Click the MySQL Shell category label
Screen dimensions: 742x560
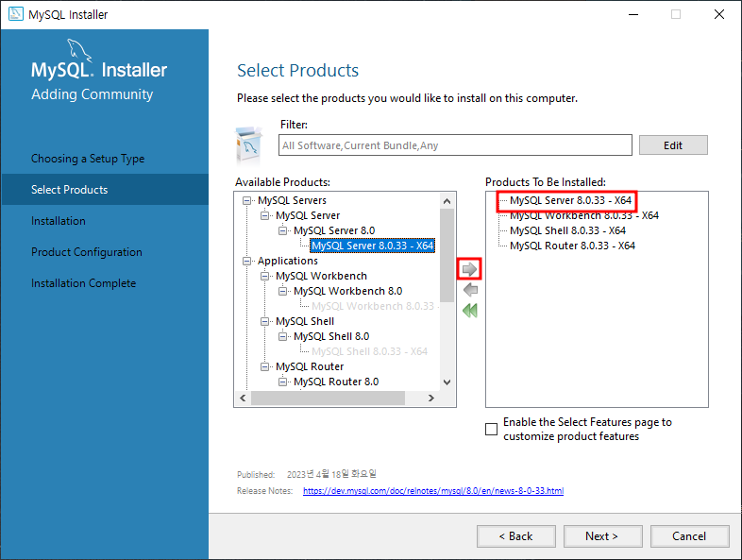[305, 321]
